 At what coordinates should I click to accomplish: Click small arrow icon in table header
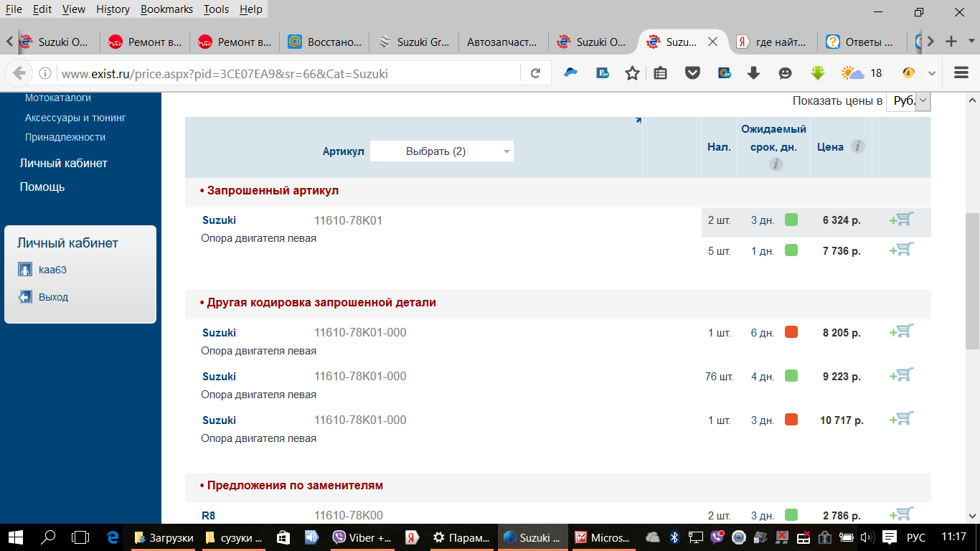click(639, 121)
